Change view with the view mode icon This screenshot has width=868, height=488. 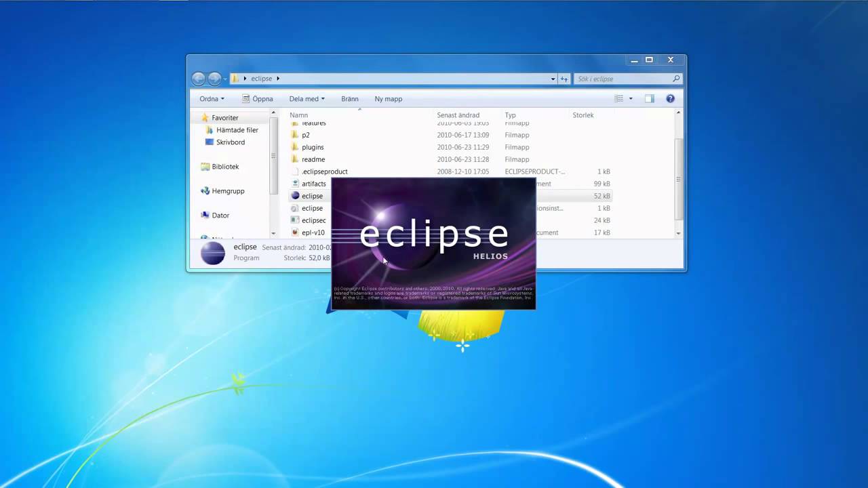click(x=618, y=99)
